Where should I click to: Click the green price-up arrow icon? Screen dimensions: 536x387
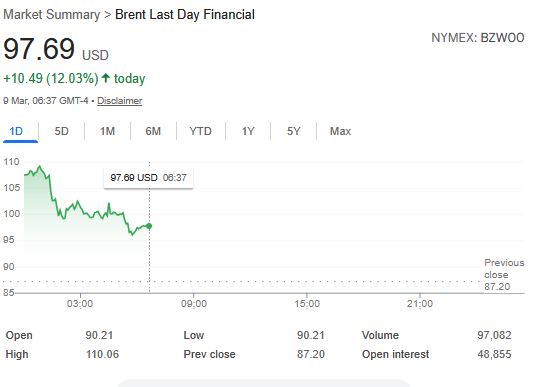[x=106, y=78]
